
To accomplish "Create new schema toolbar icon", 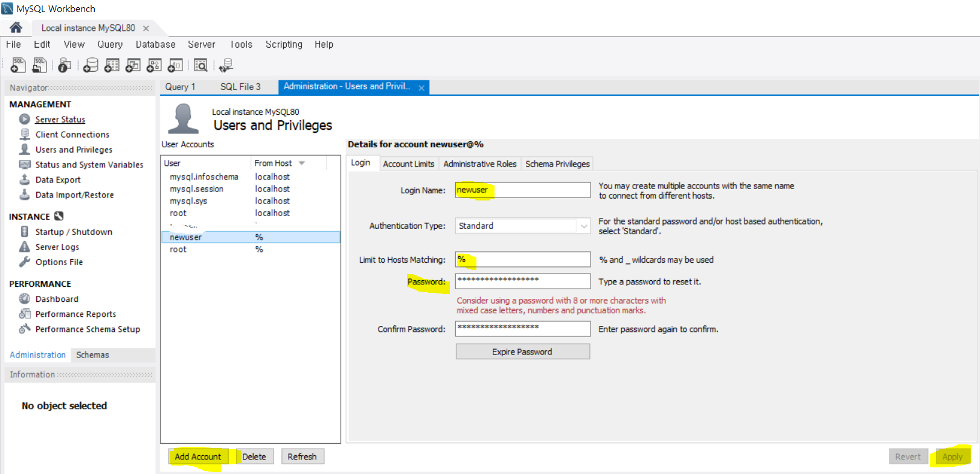I will point(91,65).
